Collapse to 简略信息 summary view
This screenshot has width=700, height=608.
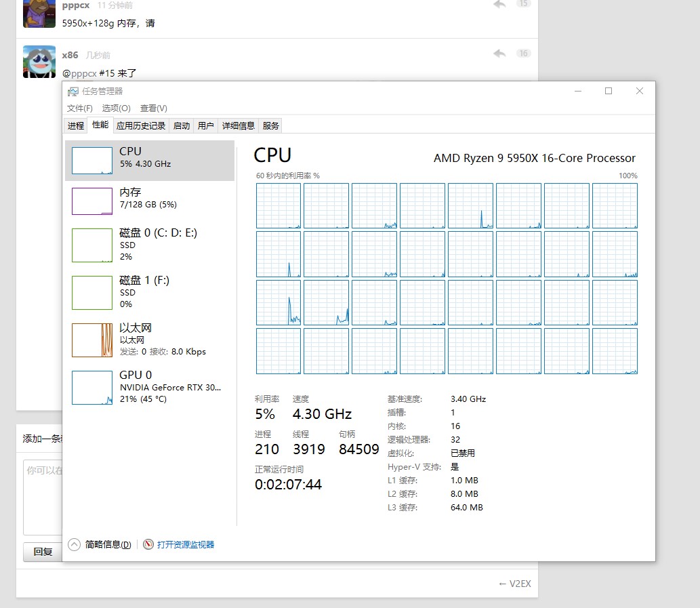[x=100, y=544]
